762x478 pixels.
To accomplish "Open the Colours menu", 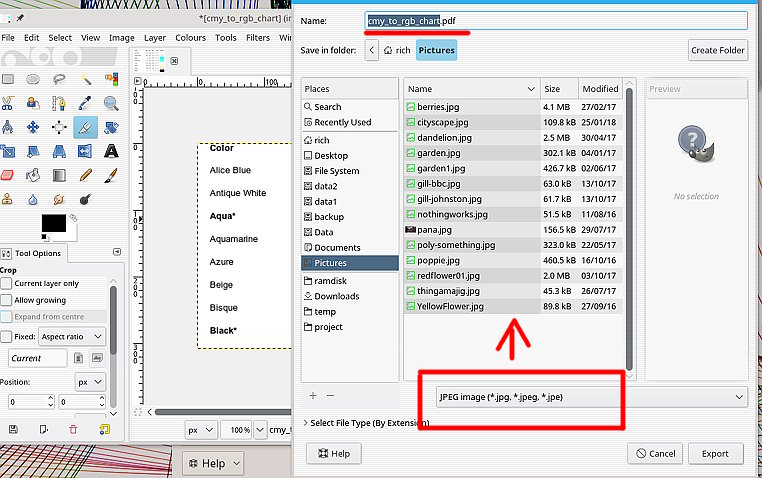I will (190, 37).
